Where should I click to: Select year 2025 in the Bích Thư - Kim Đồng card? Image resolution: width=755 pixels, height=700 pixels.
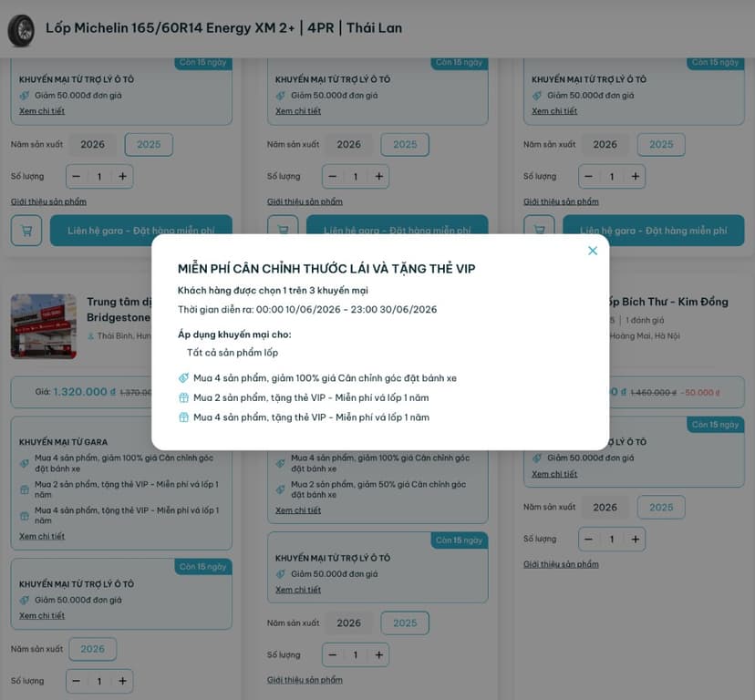(x=661, y=507)
